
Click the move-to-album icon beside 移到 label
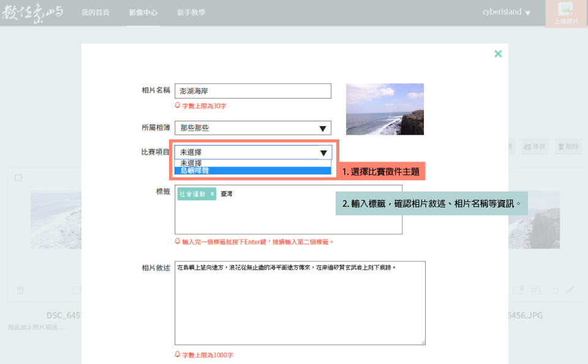(527, 146)
